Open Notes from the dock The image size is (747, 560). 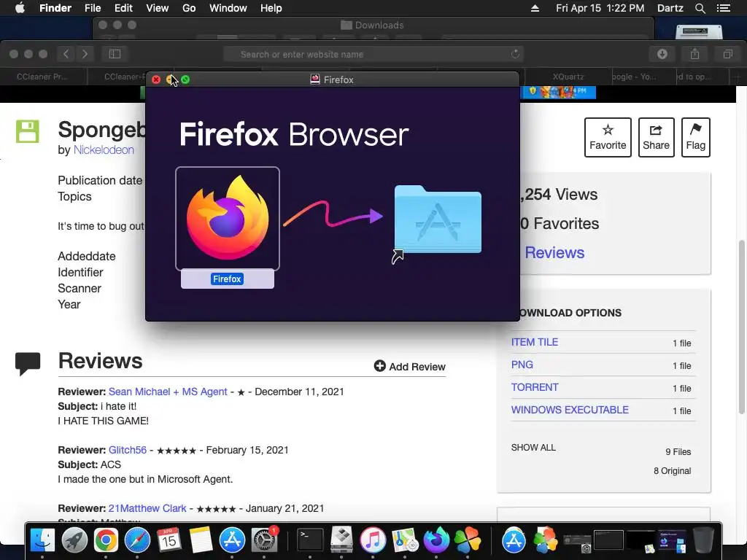201,540
